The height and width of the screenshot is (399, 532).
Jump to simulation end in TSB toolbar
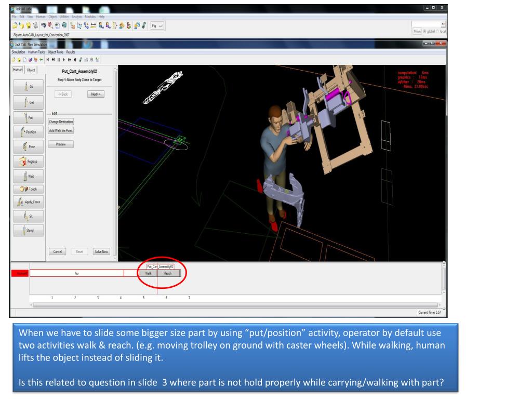[75, 60]
